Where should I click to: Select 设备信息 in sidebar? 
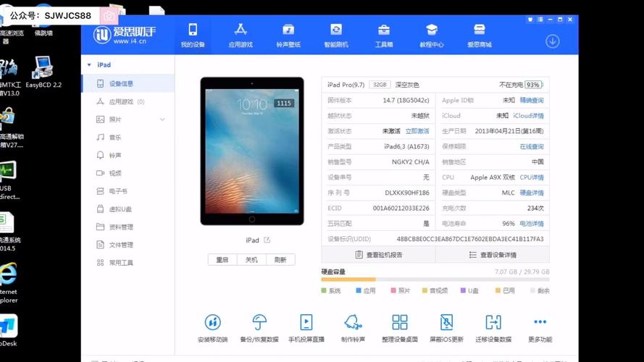(128, 84)
